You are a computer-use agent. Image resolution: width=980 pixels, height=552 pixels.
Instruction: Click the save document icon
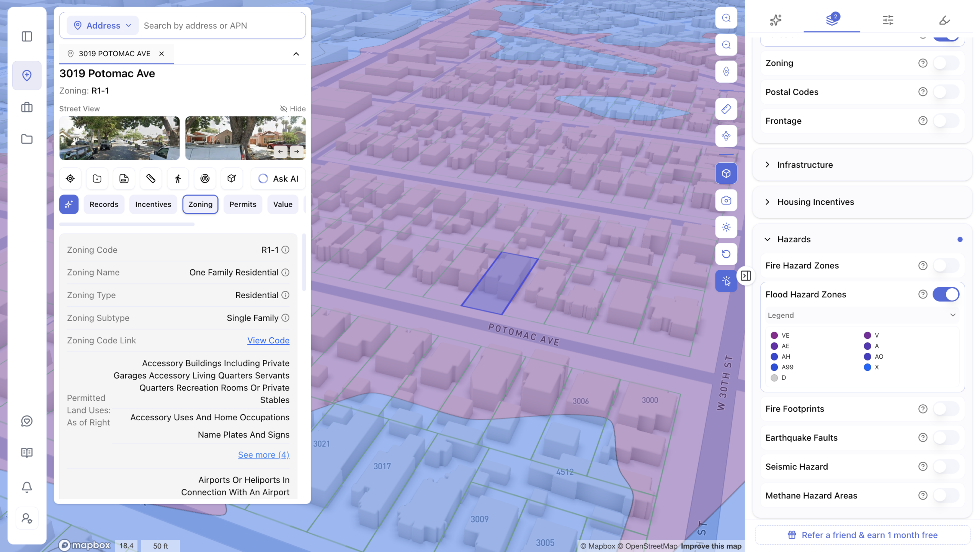click(x=124, y=178)
